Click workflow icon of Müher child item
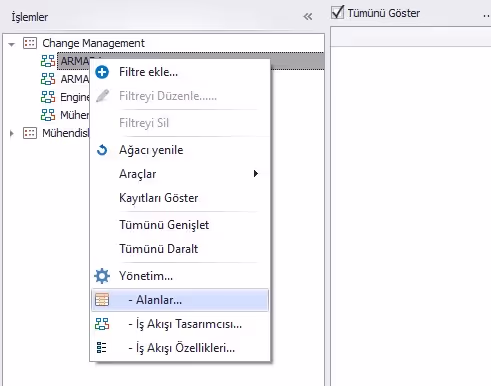The height and width of the screenshot is (386, 491). (48, 115)
